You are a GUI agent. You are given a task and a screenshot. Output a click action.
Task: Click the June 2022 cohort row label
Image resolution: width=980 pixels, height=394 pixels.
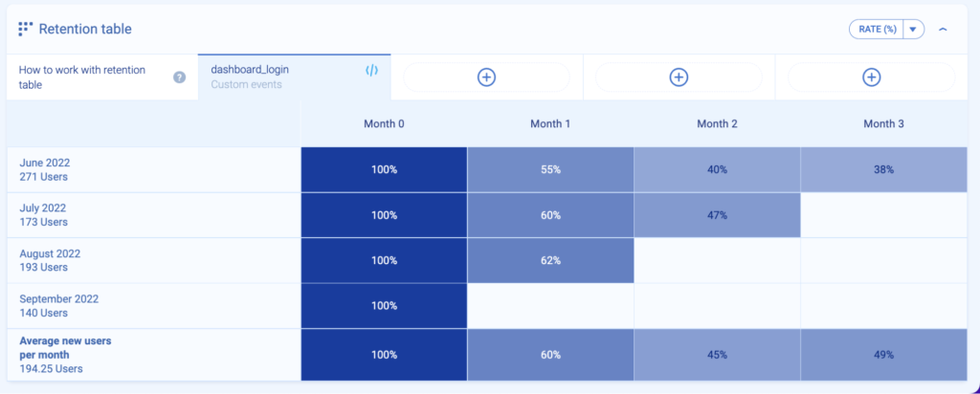(46, 169)
